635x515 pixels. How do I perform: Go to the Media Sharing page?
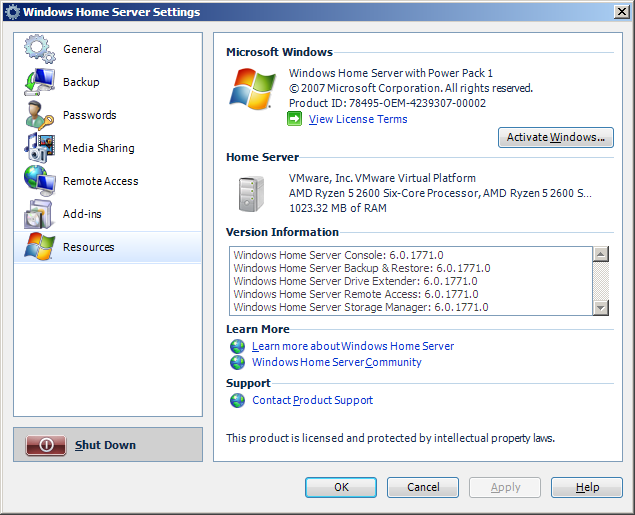click(x=98, y=148)
